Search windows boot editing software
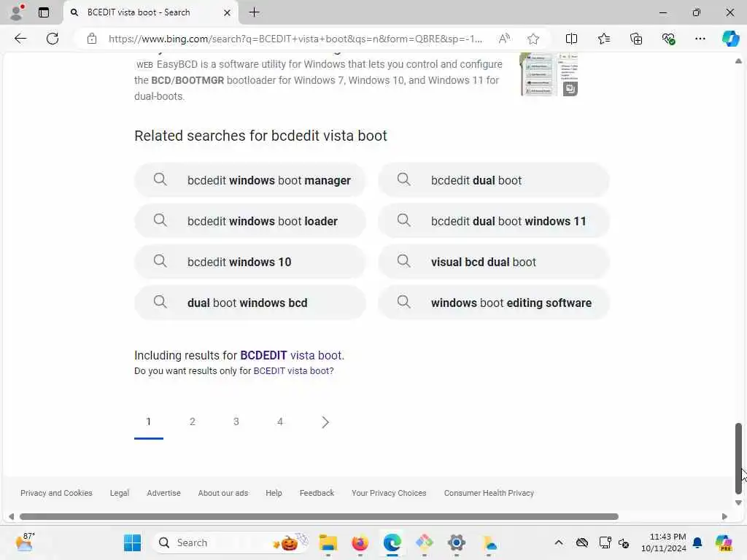Viewport: 747px width, 560px height. click(x=494, y=303)
